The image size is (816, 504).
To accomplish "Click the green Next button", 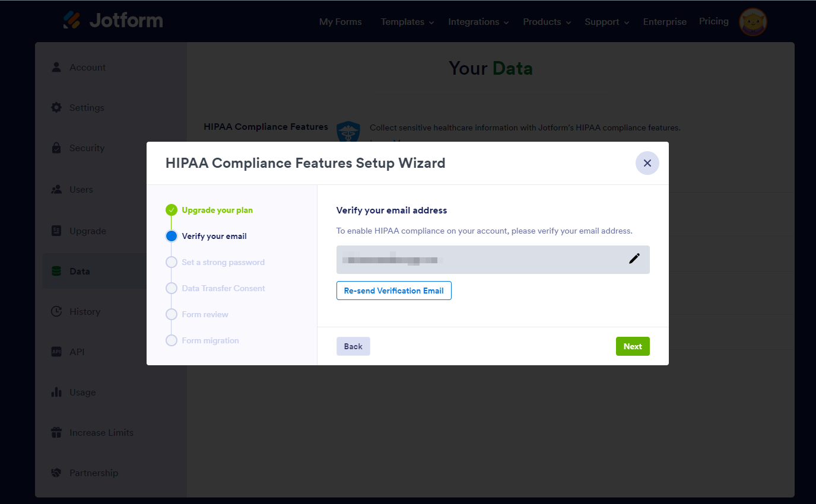I will [633, 346].
